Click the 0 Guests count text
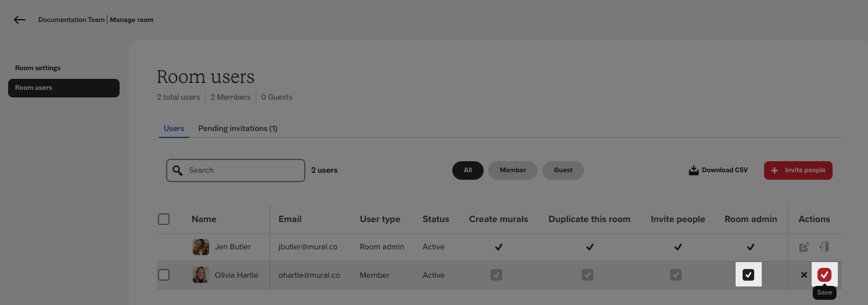 pyautogui.click(x=277, y=97)
